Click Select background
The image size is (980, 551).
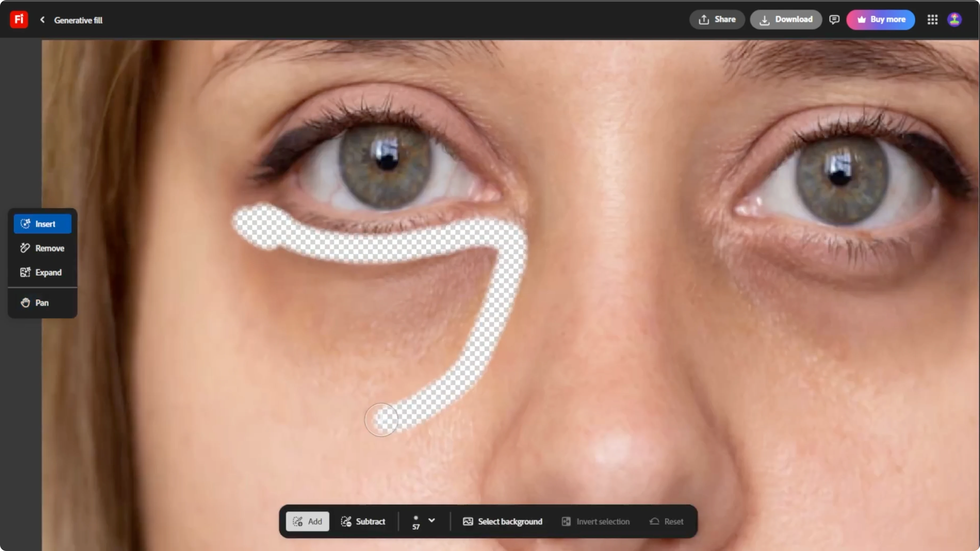[x=503, y=521]
